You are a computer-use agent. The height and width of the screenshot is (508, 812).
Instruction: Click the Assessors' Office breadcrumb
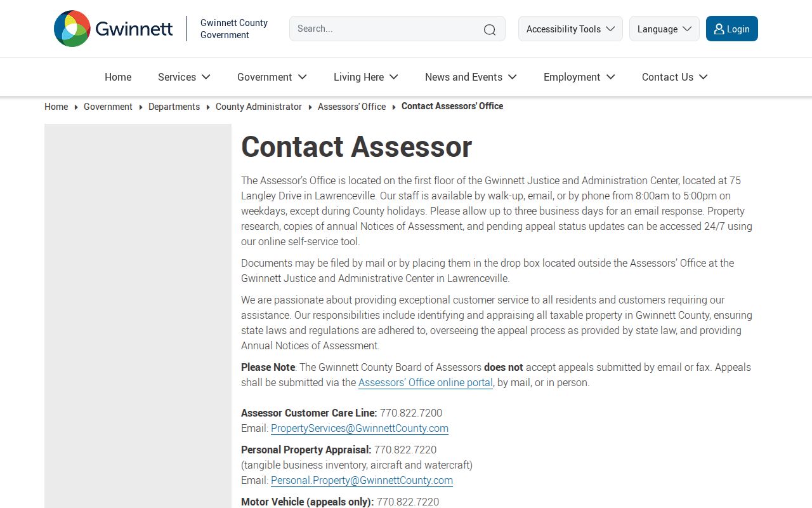[x=351, y=107]
